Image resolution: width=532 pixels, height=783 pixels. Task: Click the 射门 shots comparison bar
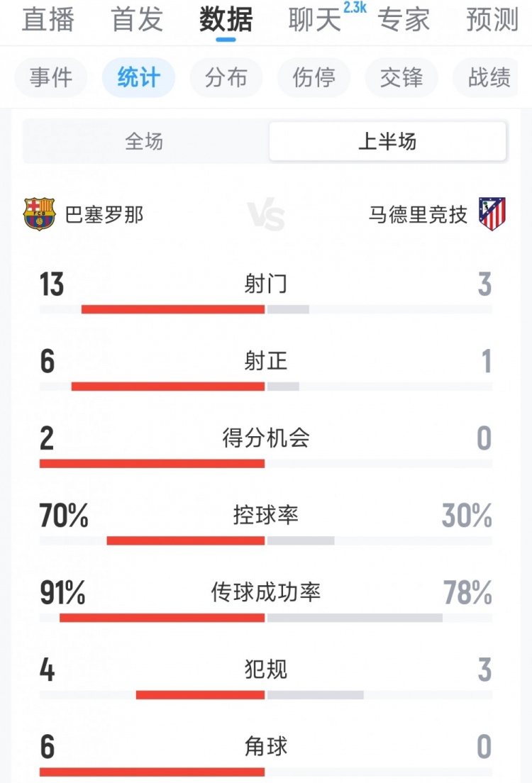click(x=266, y=309)
